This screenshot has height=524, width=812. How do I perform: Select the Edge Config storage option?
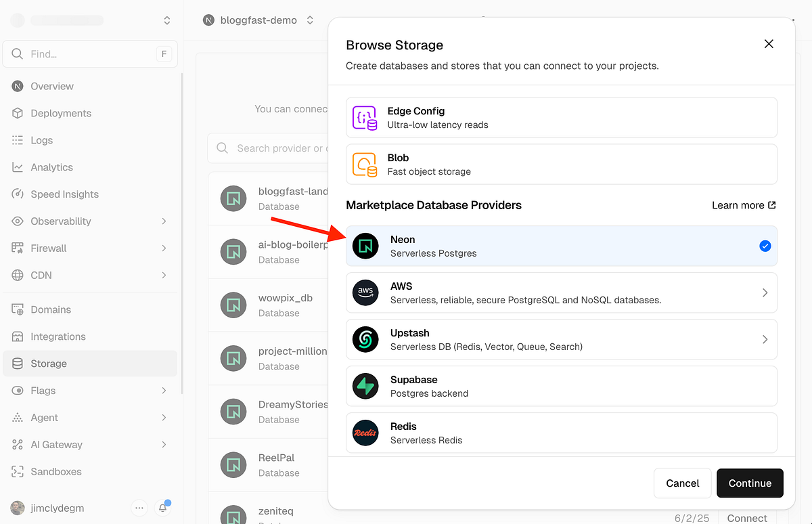tap(562, 118)
